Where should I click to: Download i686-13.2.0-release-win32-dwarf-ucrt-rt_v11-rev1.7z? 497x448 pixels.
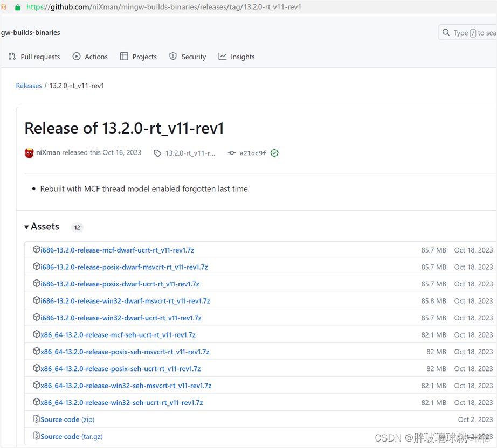[x=121, y=318]
